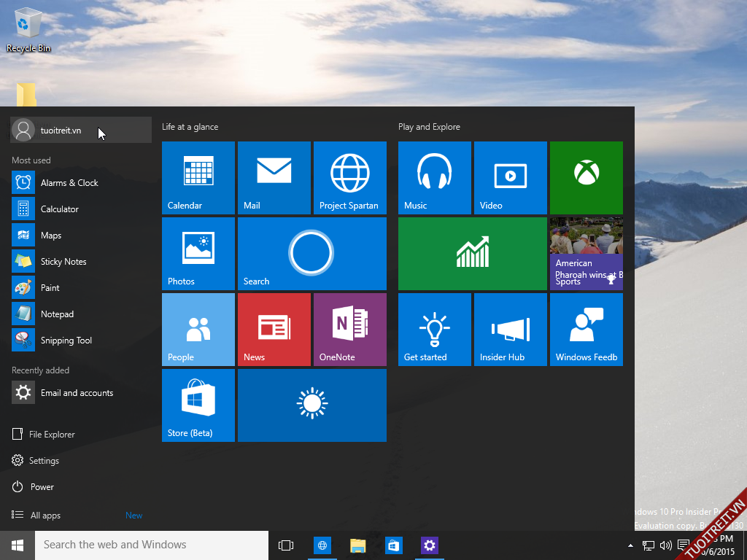The height and width of the screenshot is (560, 747).
Task: Launch the OneNote tile
Action: click(x=349, y=329)
